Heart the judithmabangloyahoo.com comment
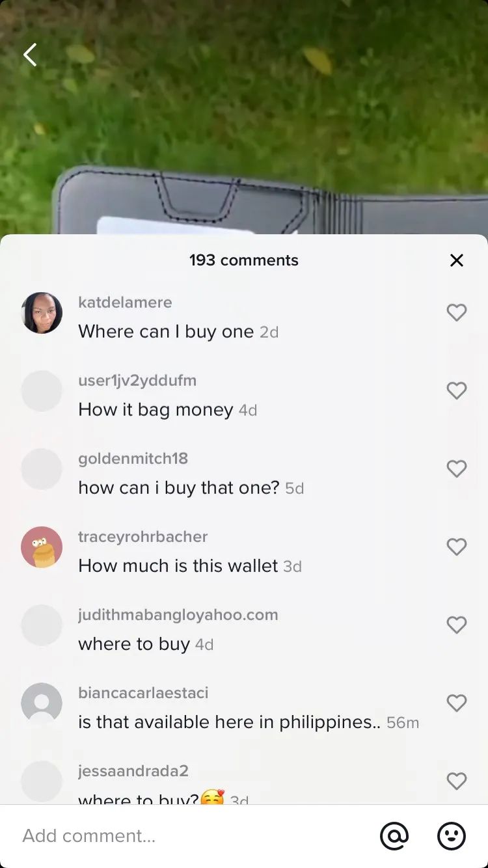The image size is (488, 868). click(x=457, y=625)
